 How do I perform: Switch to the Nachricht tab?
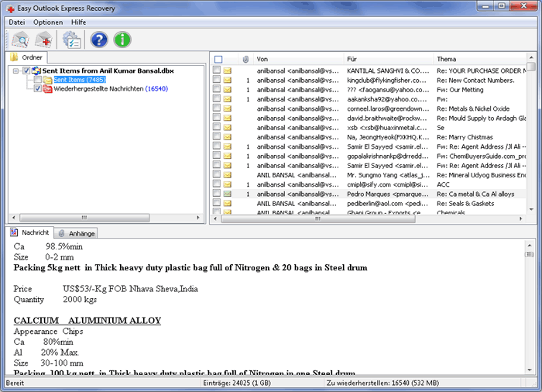(29, 232)
